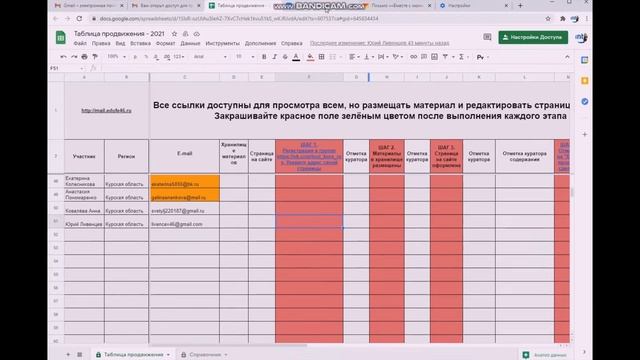
Task: Click the name box cell reference field
Action: click(66, 69)
